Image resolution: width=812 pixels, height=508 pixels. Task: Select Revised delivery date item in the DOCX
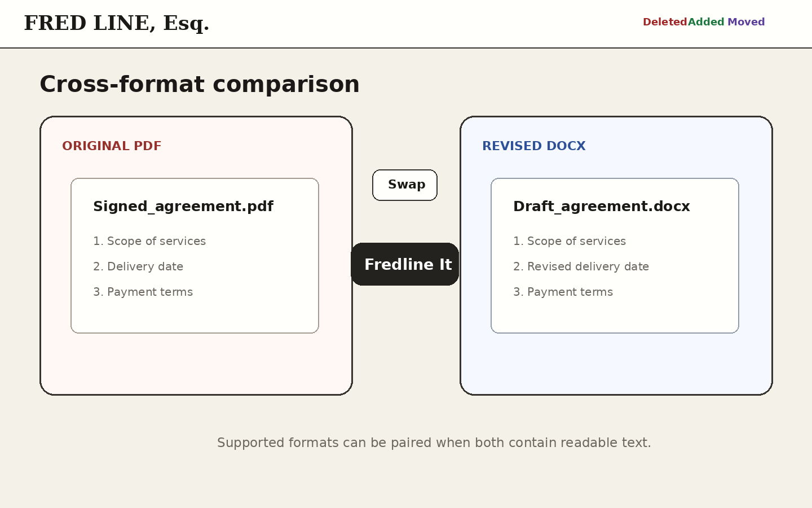coord(581,266)
